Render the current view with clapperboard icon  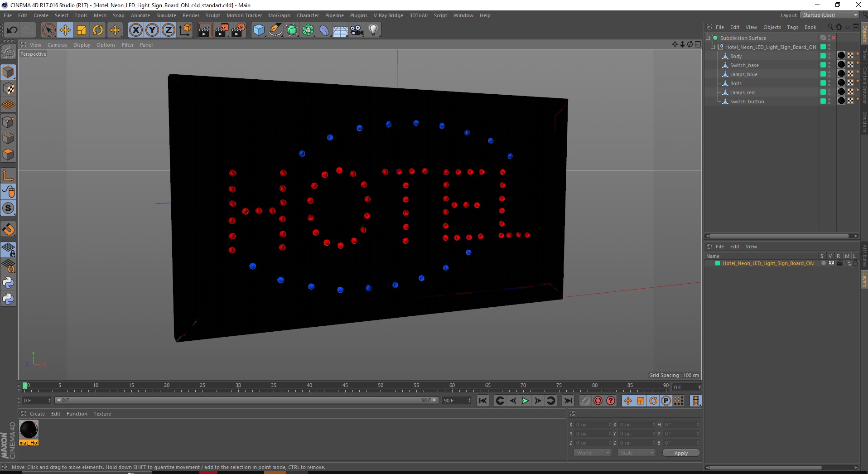pyautogui.click(x=205, y=30)
